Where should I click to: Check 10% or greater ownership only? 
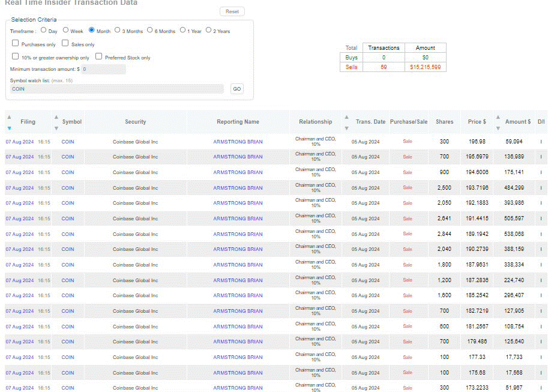[15, 56]
